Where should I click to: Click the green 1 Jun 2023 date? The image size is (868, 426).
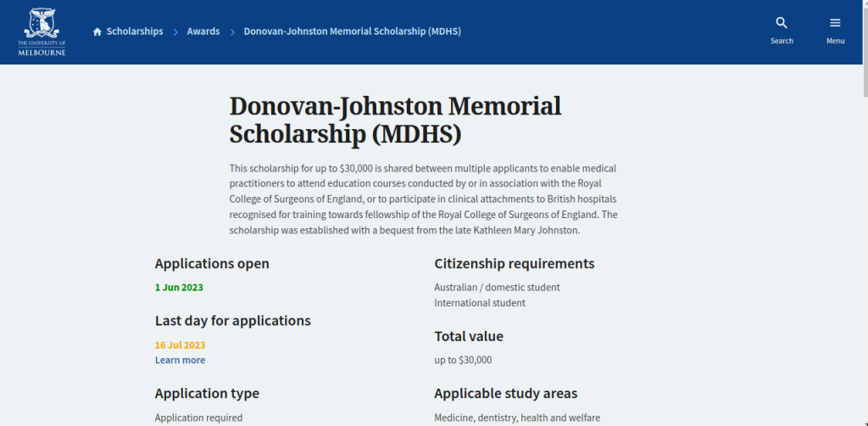[179, 287]
